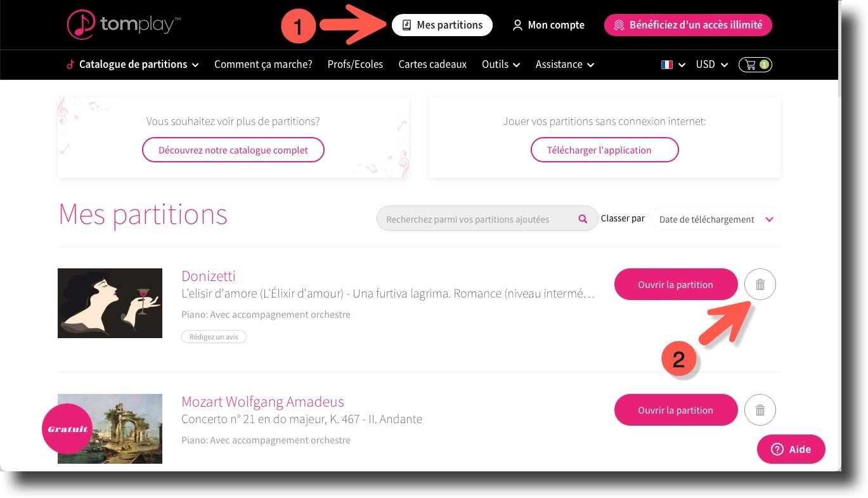Expand the Assistance menu
The width and height of the screenshot is (868, 498).
(565, 64)
